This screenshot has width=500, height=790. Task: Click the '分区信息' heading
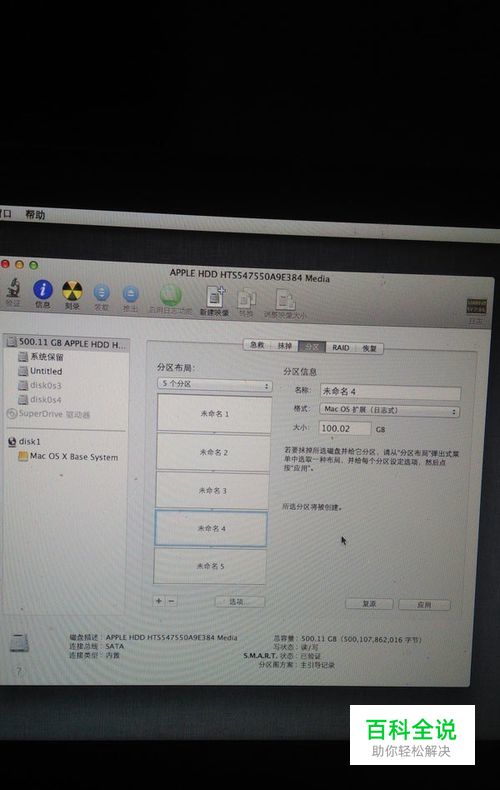tap(300, 372)
